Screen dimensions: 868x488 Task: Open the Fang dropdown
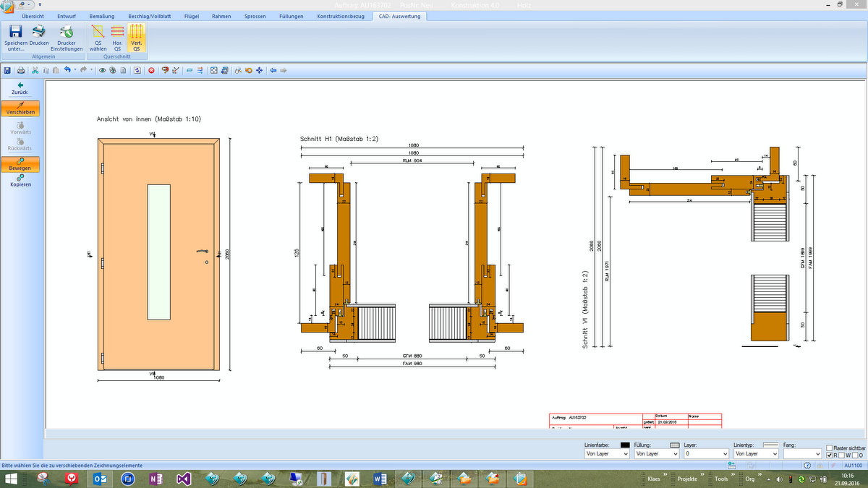pos(802,454)
